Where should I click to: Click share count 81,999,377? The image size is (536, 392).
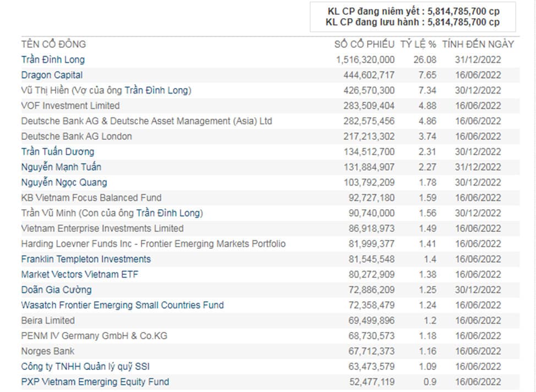[371, 243]
